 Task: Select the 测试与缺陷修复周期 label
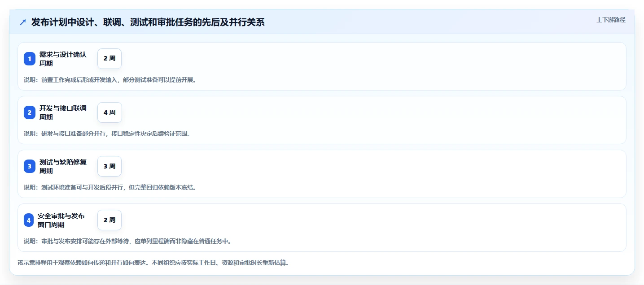[x=63, y=166]
